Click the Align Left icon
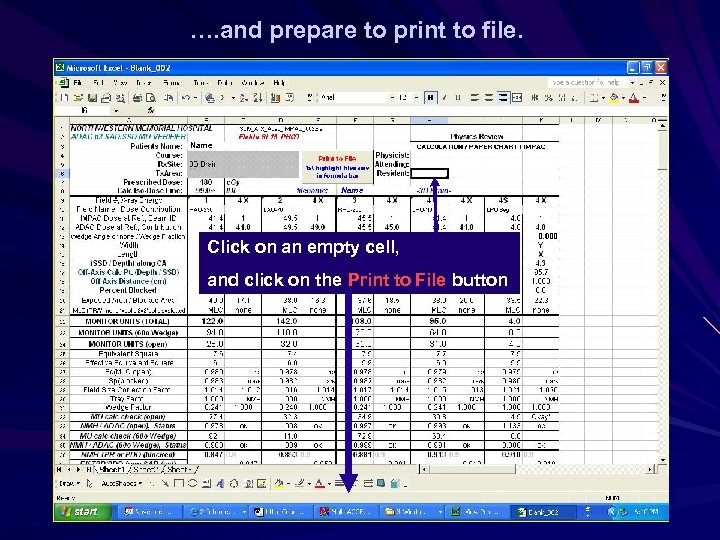The image size is (720, 540). [475, 97]
